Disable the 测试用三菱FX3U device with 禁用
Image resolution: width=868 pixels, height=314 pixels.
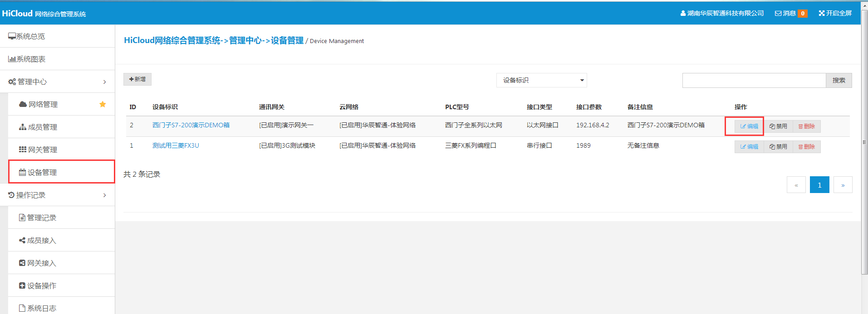[x=778, y=147]
